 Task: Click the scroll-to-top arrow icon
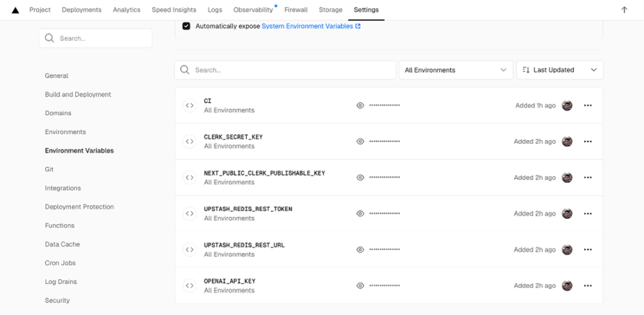624,10
